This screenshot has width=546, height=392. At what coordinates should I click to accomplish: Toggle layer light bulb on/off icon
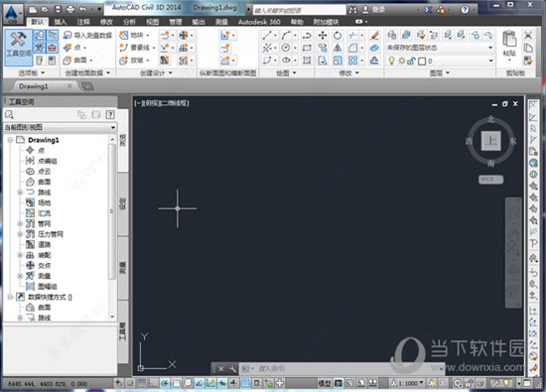(x=391, y=62)
